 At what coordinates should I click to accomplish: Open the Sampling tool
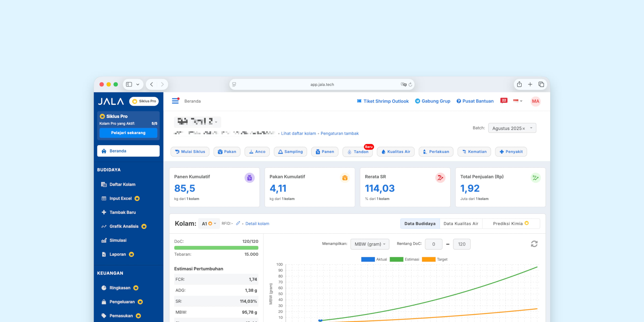click(x=290, y=152)
